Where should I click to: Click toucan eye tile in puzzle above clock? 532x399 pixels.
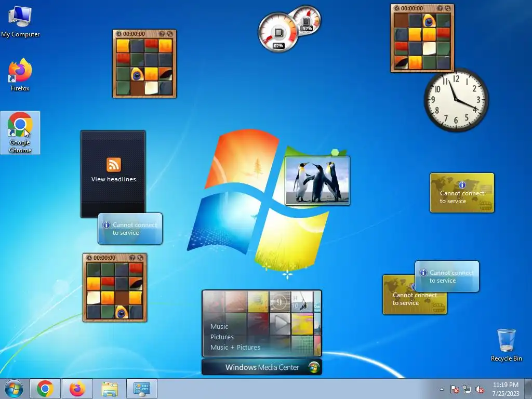click(x=429, y=21)
